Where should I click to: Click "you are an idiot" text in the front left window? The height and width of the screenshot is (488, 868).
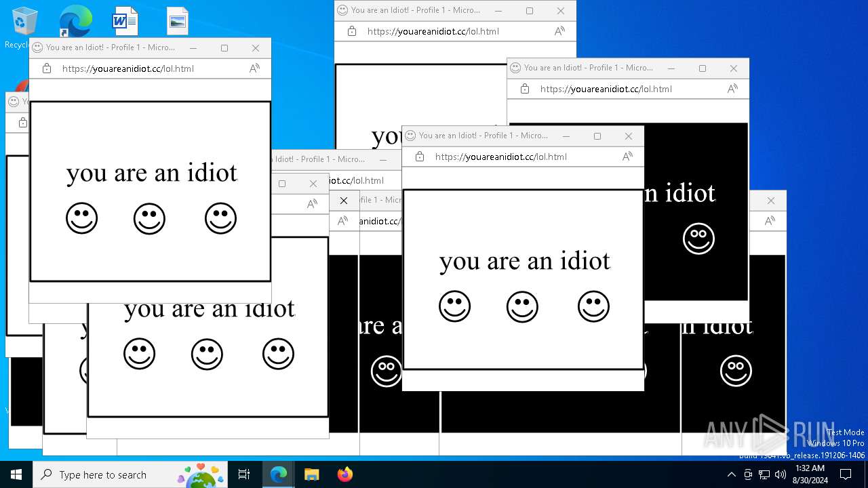click(x=152, y=173)
